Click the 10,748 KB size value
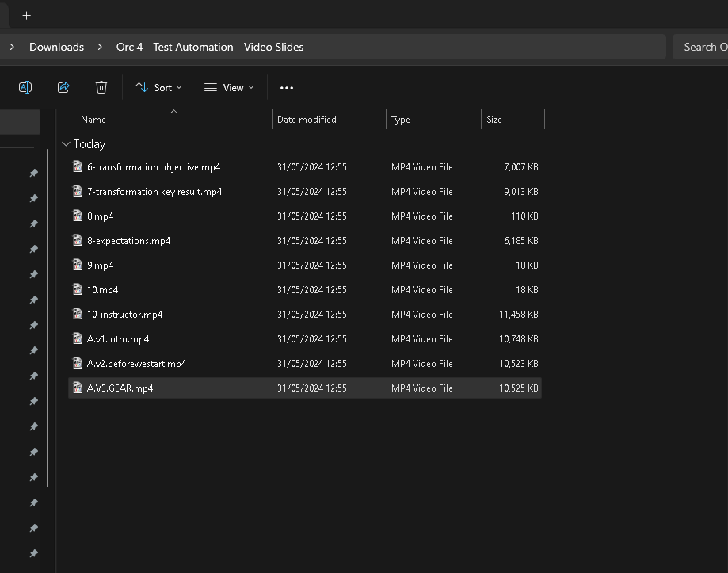 [519, 339]
